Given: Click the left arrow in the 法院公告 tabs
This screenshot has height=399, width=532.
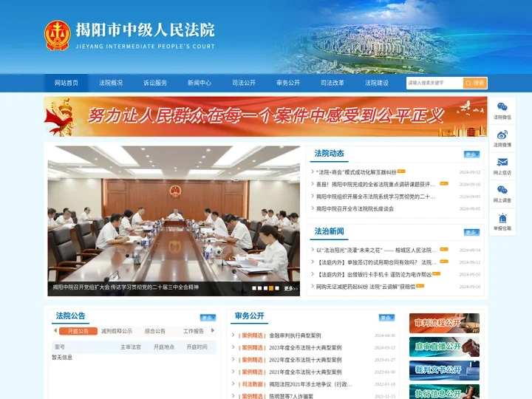Looking at the screenshot, I should point(55,330).
